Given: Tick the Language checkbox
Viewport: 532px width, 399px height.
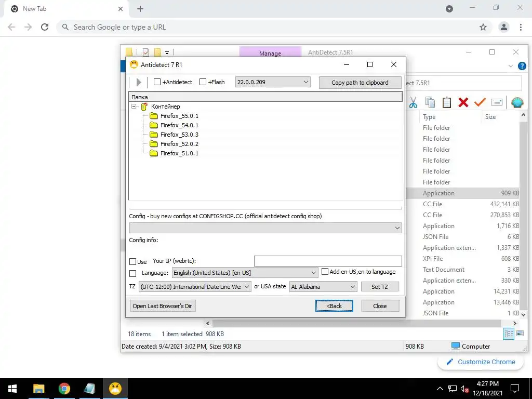Looking at the screenshot, I should [132, 273].
